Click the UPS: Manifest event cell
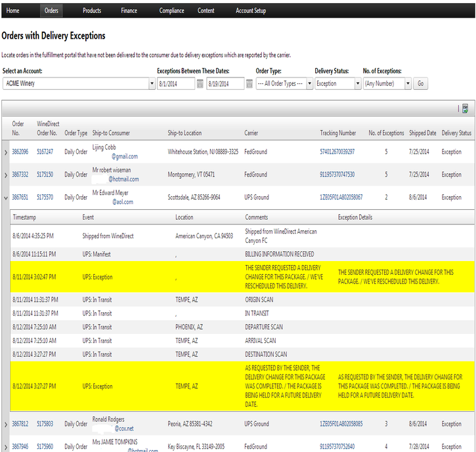 click(97, 255)
